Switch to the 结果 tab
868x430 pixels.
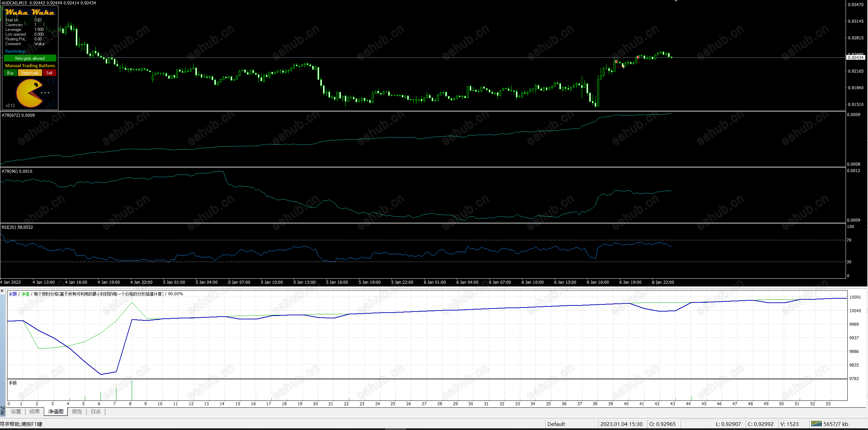[x=35, y=412]
